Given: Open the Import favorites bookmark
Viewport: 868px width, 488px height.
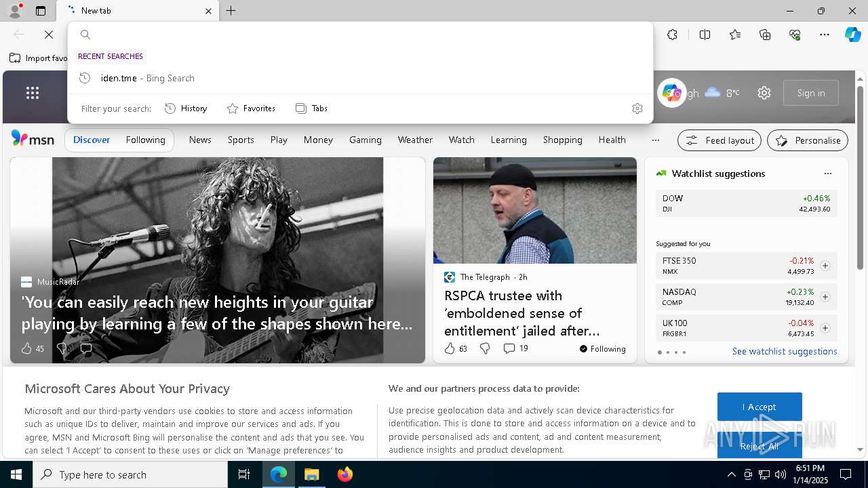Looking at the screenshot, I should coord(39,58).
